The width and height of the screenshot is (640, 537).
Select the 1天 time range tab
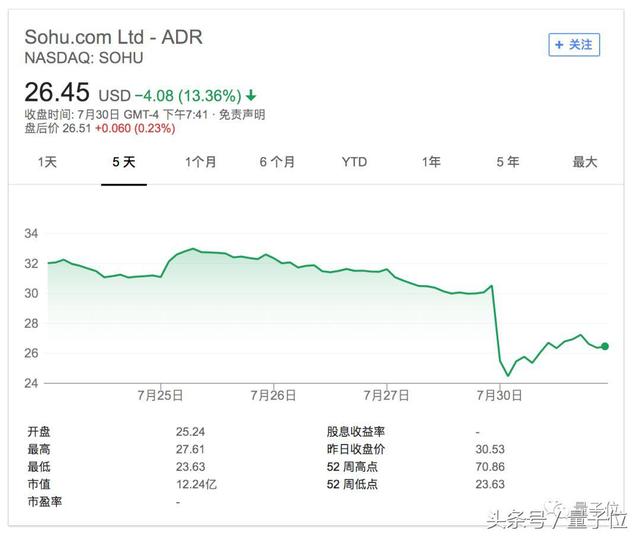47,162
